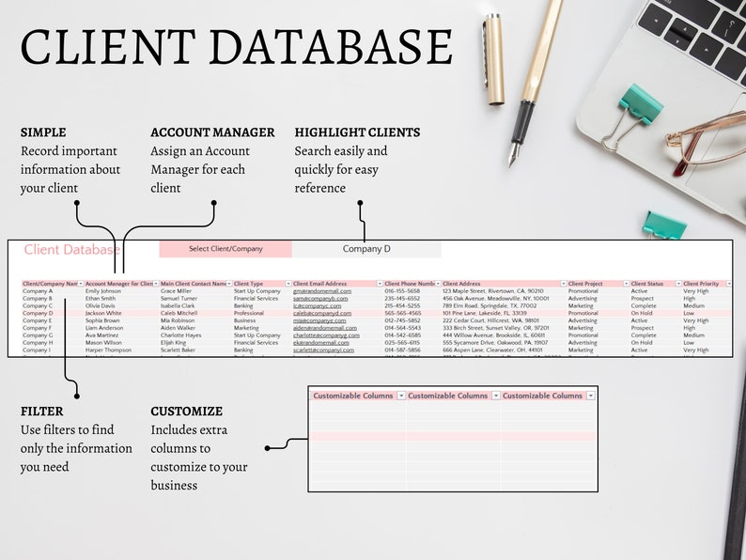Open the Account Manager for Client filter arrow
746x560 pixels.
pos(156,284)
